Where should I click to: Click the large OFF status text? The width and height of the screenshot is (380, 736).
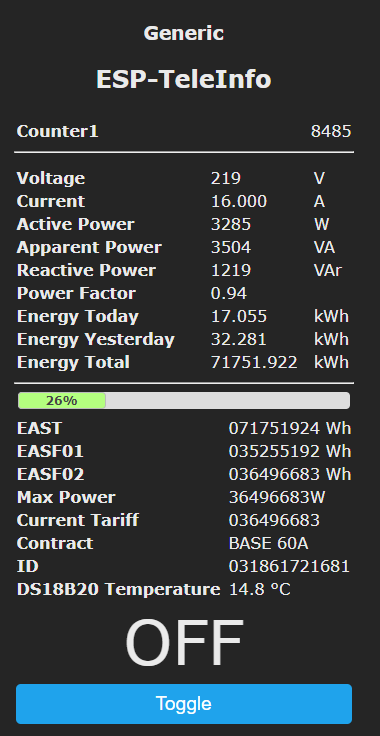[x=184, y=643]
